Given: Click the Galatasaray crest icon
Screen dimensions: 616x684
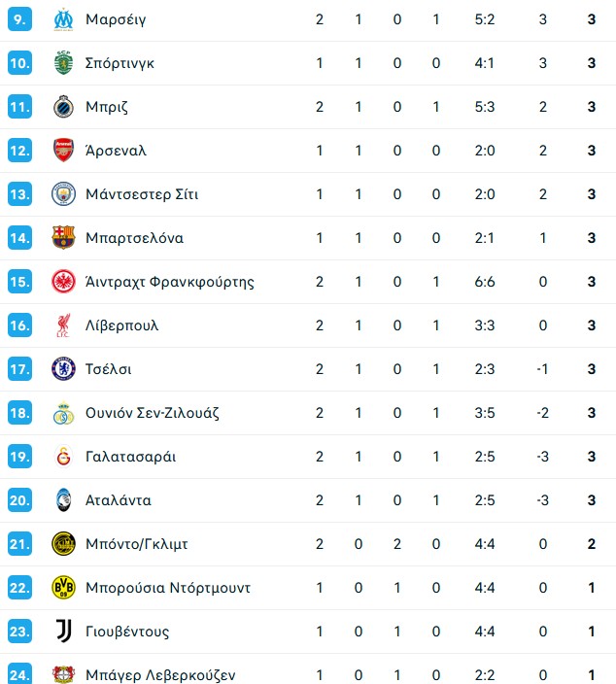Looking at the screenshot, I should [x=63, y=457].
